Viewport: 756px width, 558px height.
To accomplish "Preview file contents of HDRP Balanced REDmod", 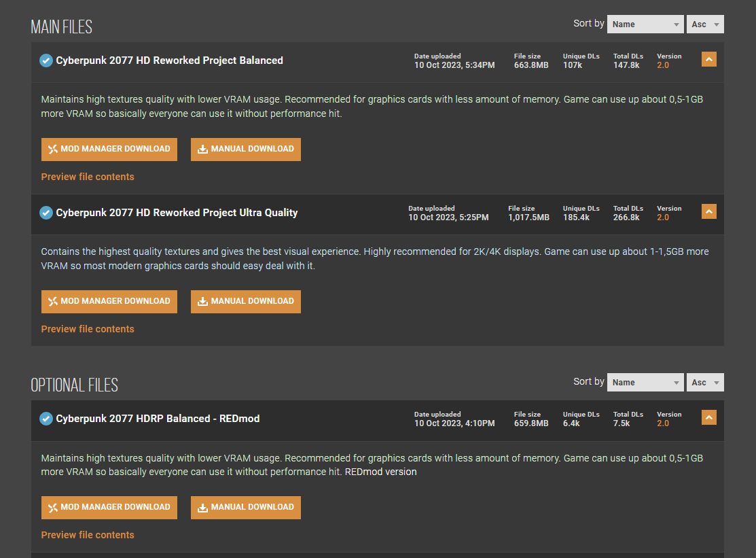I will [88, 535].
